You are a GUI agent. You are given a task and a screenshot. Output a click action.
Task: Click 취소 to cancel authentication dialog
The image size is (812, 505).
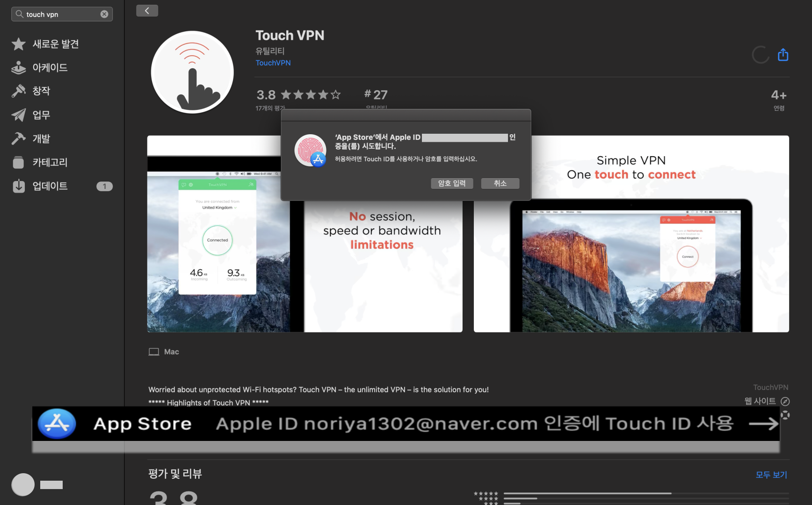500,183
